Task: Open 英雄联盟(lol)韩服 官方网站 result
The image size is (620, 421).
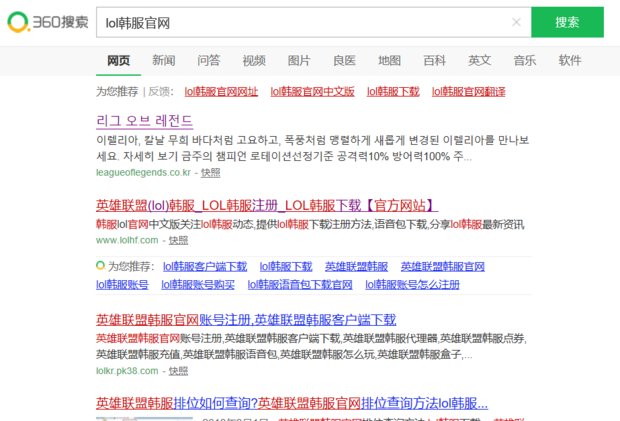Action: tap(266, 205)
